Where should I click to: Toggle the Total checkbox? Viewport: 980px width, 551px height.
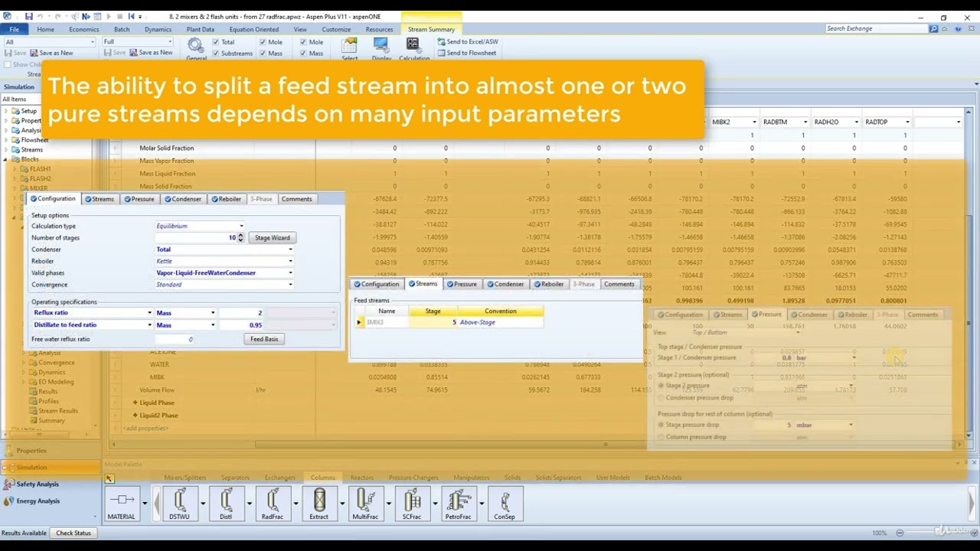pyautogui.click(x=215, y=42)
